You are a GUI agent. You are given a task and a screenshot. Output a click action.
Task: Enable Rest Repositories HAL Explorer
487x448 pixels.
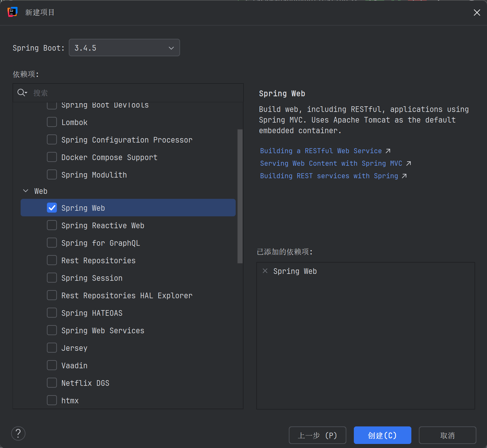tap(52, 295)
